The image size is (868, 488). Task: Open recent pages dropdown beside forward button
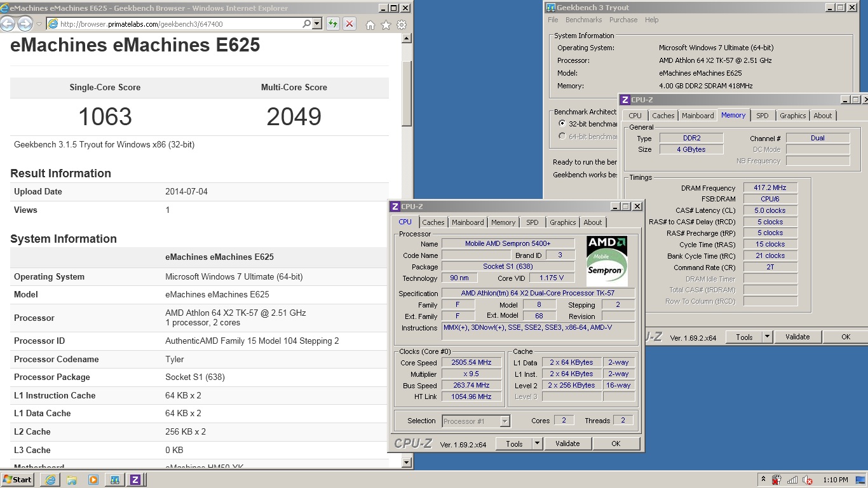pos(39,25)
